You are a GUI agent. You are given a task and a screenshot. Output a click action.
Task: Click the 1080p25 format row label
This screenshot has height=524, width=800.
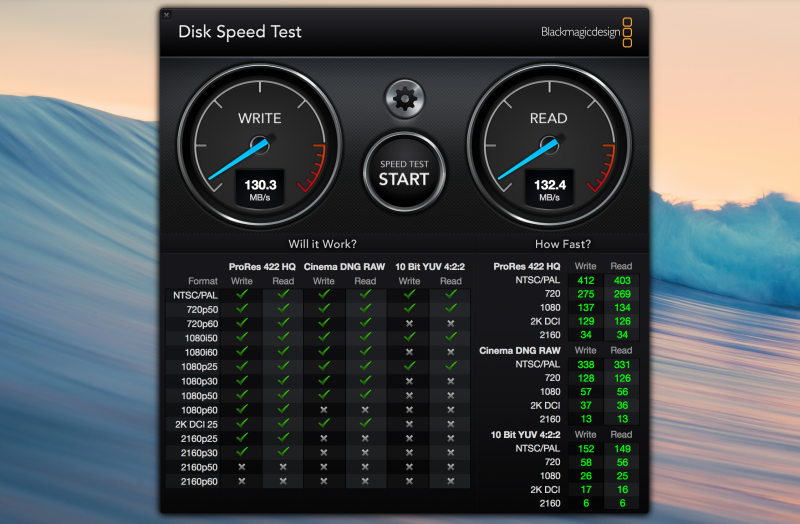click(199, 367)
